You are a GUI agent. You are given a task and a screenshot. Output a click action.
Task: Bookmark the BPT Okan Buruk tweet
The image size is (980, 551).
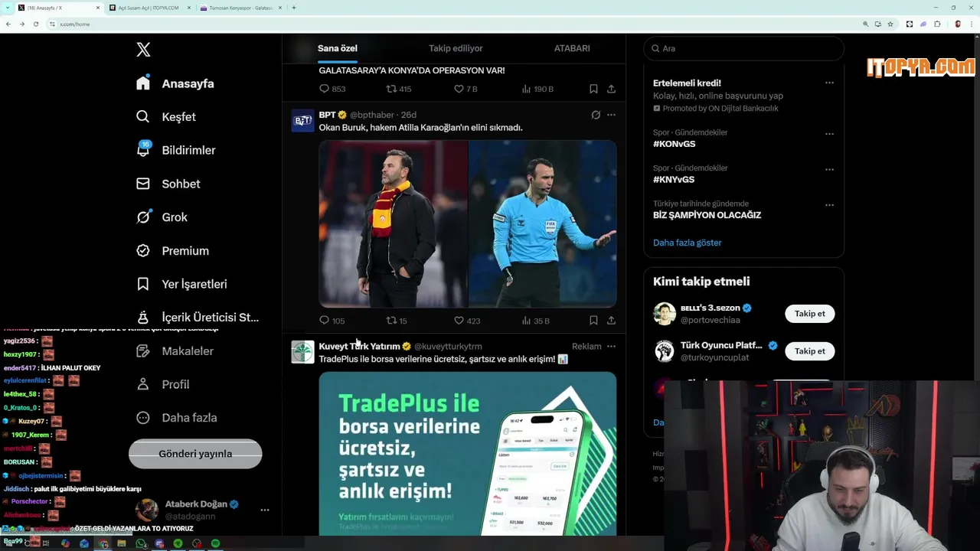(x=593, y=321)
